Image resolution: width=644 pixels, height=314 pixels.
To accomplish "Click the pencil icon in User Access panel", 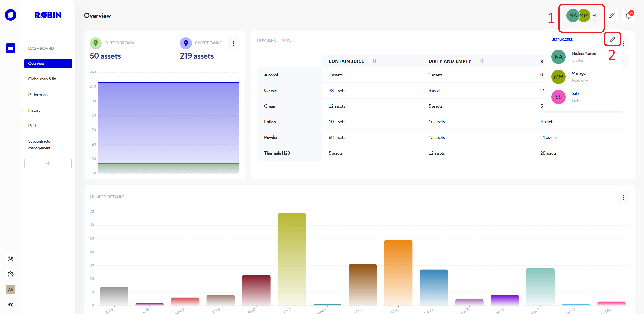I will [x=612, y=40].
